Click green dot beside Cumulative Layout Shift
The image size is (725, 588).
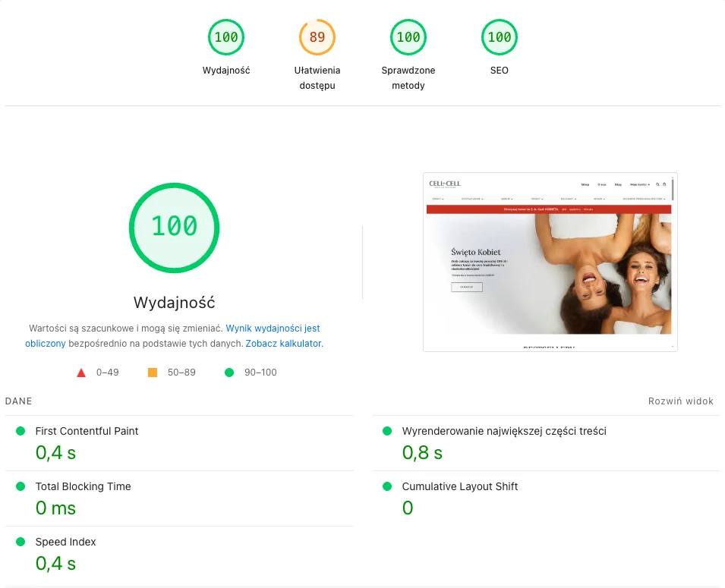(387, 486)
